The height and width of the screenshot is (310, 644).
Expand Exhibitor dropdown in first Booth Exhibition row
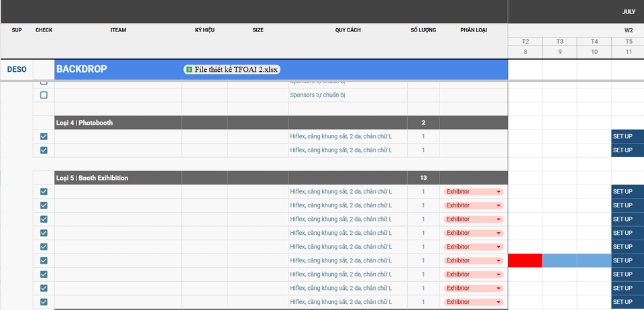pyautogui.click(x=498, y=192)
